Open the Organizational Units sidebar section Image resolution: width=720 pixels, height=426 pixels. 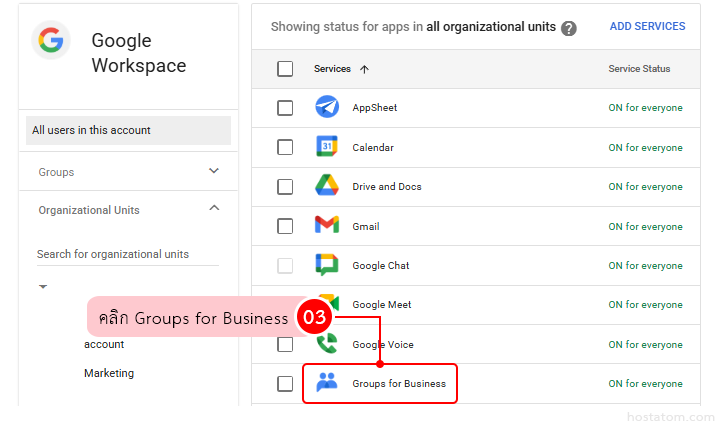coord(128,210)
